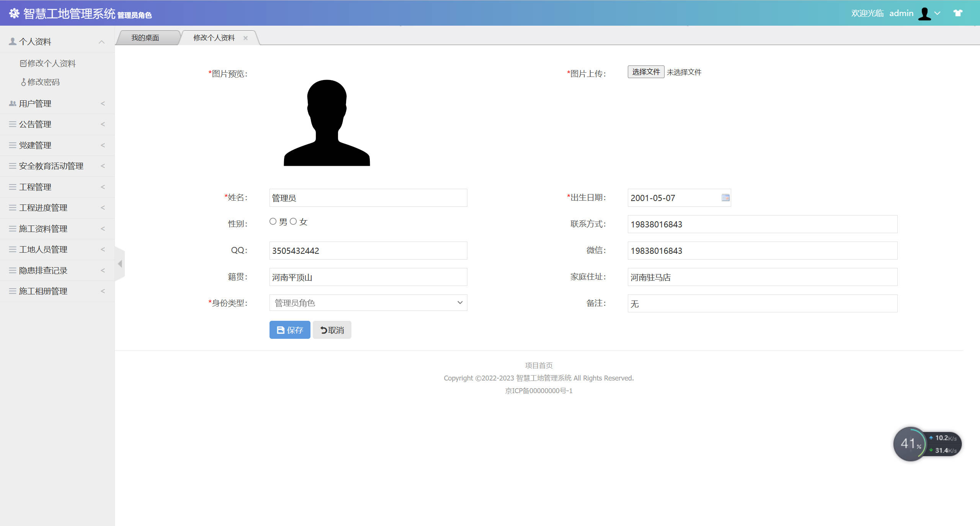The image size is (980, 526).
Task: Open the dropdown arrow next to admin
Action: click(x=937, y=13)
